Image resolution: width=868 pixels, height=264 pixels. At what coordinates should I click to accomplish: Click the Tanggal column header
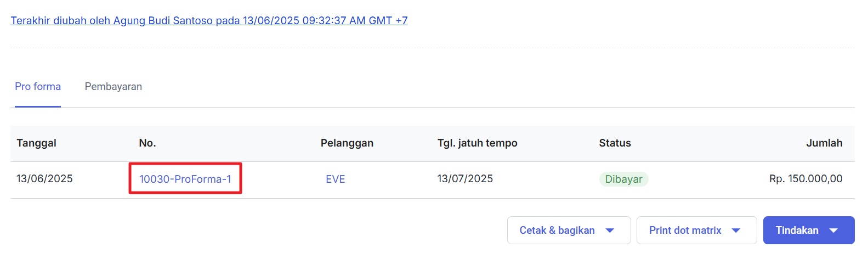(37, 143)
